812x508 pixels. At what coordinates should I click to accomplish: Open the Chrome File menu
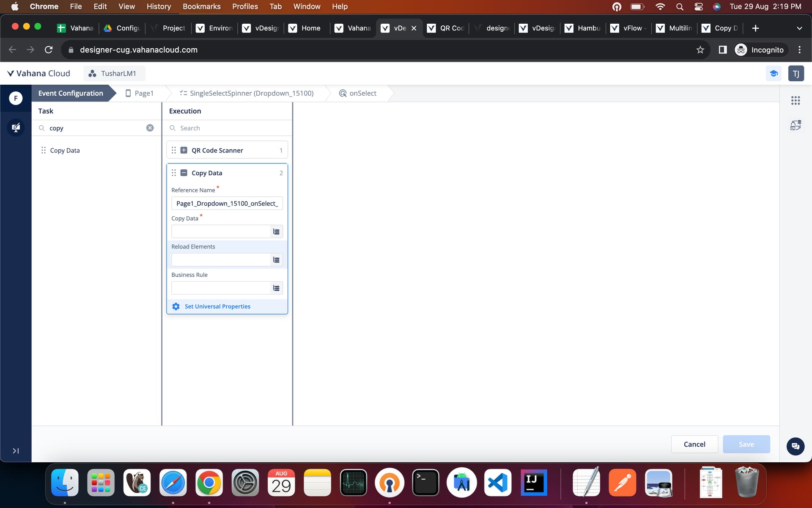[x=76, y=6]
